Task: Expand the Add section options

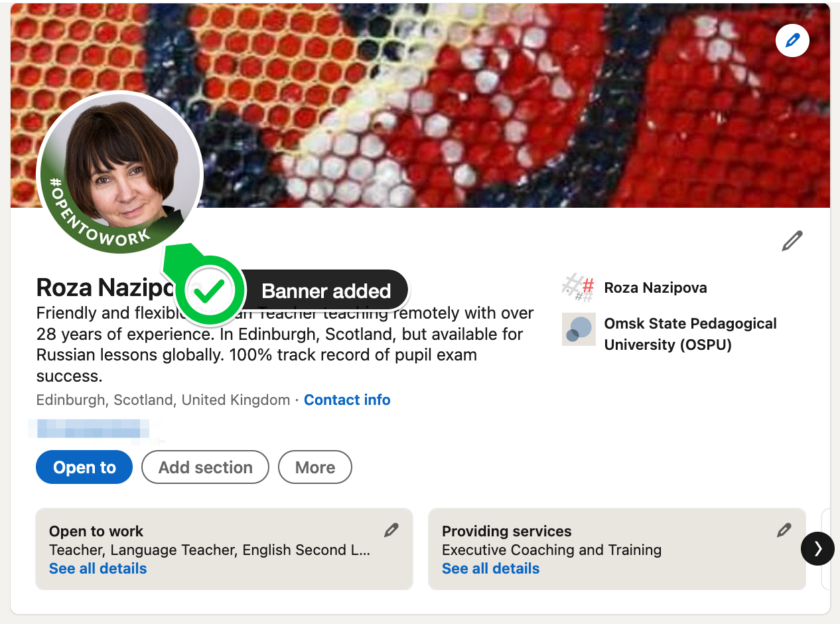Action: (x=206, y=467)
